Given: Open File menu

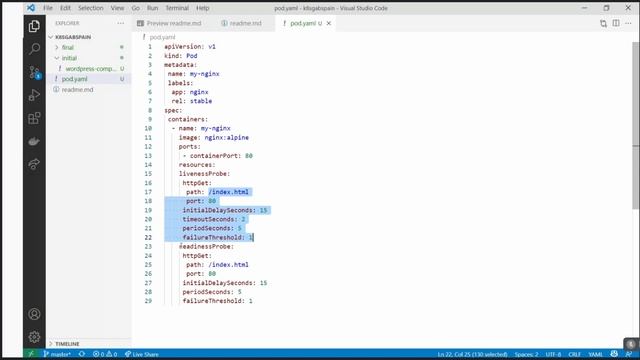Looking at the screenshot, I should click(48, 8).
